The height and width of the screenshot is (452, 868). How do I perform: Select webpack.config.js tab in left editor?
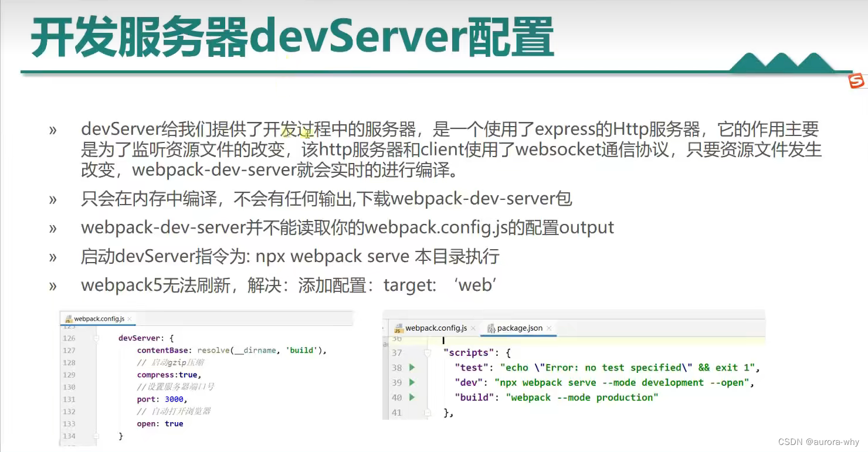pos(99,319)
